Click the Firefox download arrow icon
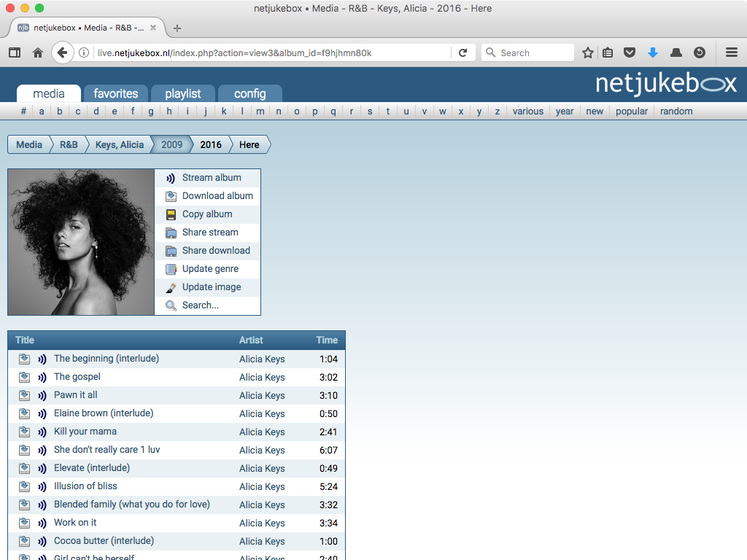This screenshot has height=560, width=747. point(652,52)
